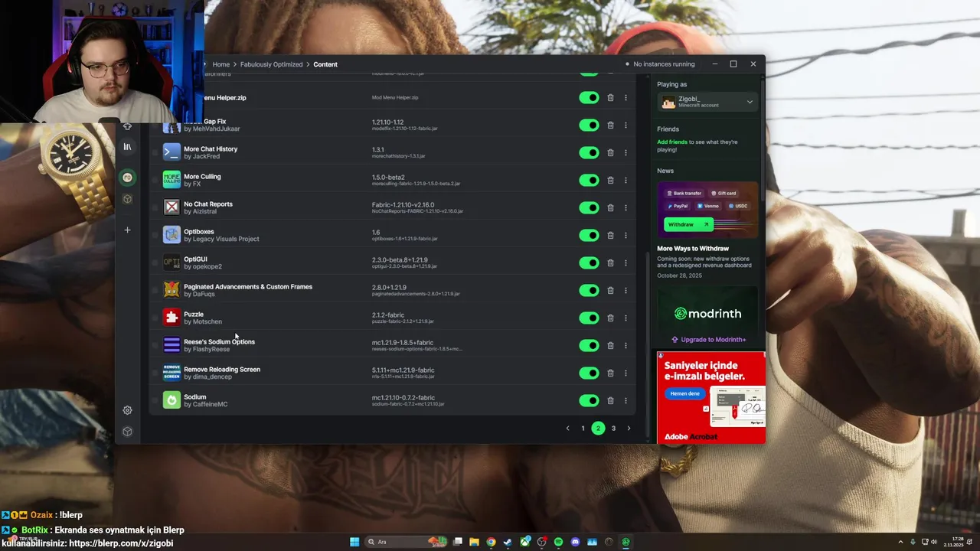This screenshot has width=980, height=551.
Task: Open Google Chrome from the taskbar
Action: [x=491, y=542]
